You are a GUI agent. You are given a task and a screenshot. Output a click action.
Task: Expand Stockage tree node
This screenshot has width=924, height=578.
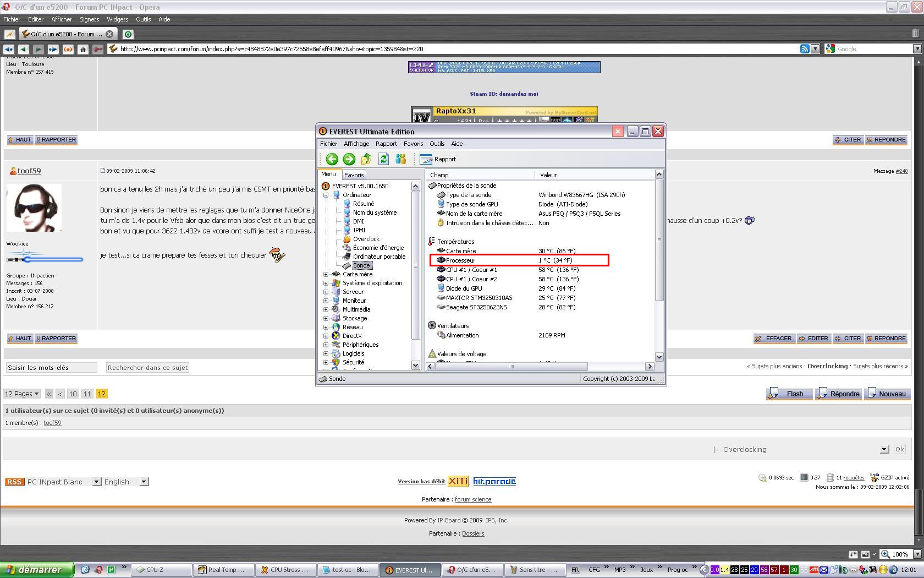[326, 318]
